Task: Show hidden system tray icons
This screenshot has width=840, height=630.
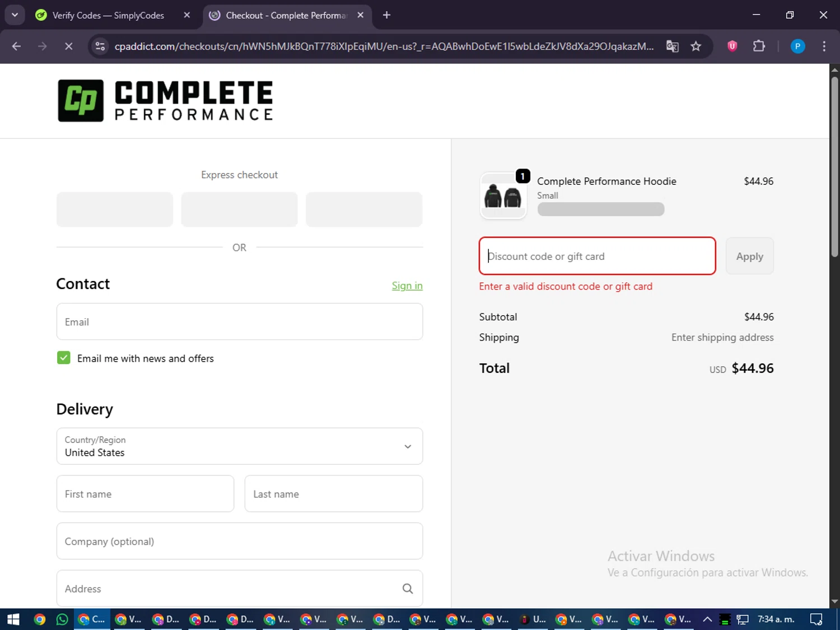Action: [707, 619]
